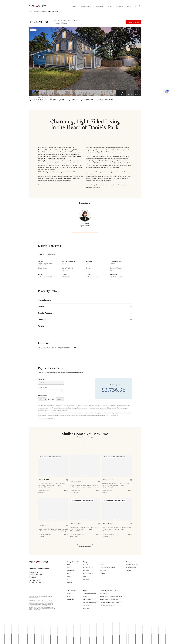
Task: Select the Property highlights tab
Action: coord(41,254)
